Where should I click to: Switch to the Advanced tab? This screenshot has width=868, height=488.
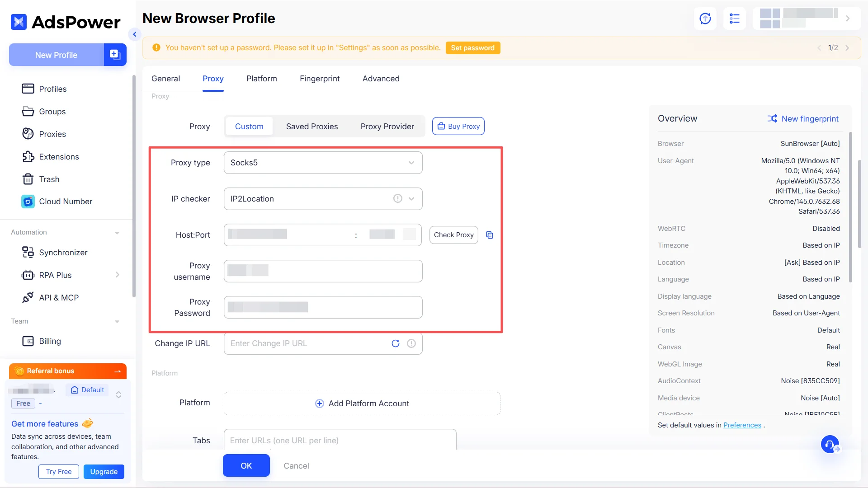pos(381,78)
